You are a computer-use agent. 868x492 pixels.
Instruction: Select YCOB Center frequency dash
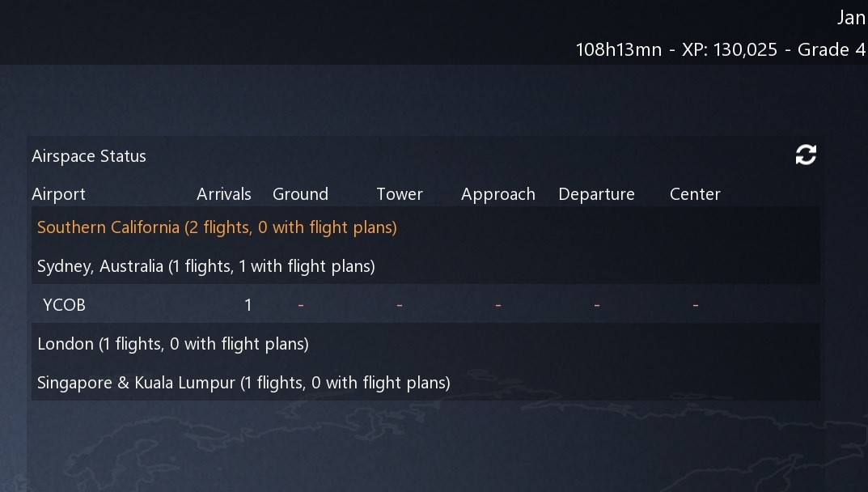click(696, 305)
